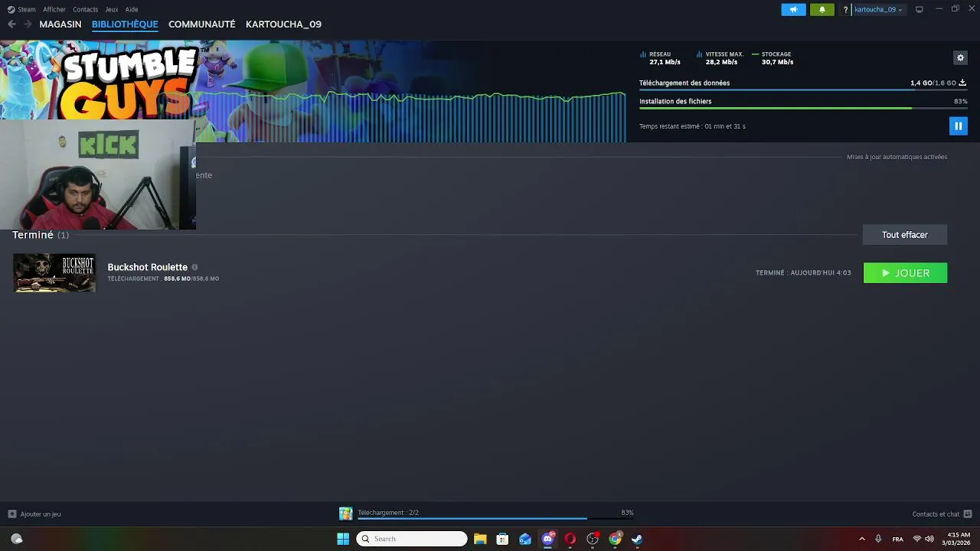
Task: Click the microphone tray icon
Action: (x=879, y=539)
